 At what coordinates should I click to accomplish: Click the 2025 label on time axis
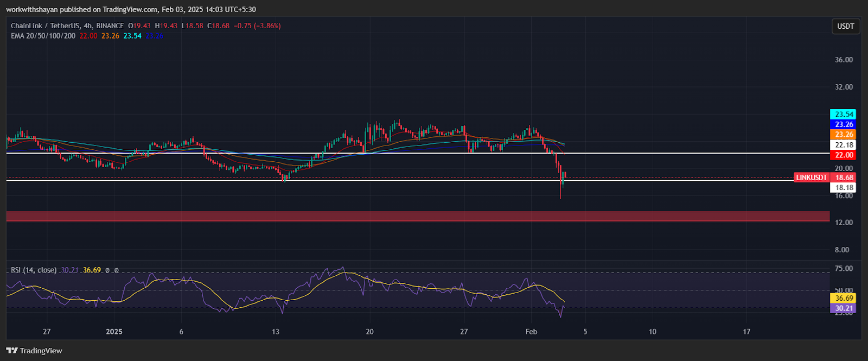[x=114, y=332]
